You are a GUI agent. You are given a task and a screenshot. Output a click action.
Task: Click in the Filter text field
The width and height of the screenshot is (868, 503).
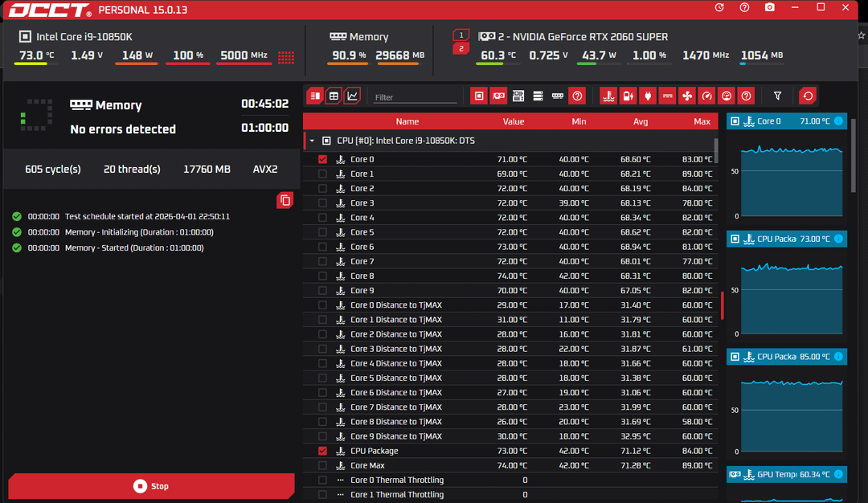click(x=415, y=97)
